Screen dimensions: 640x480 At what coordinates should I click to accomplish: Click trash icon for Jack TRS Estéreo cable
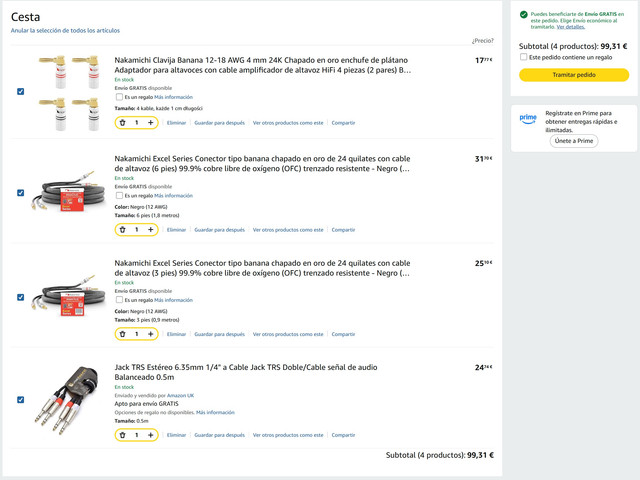tap(122, 435)
